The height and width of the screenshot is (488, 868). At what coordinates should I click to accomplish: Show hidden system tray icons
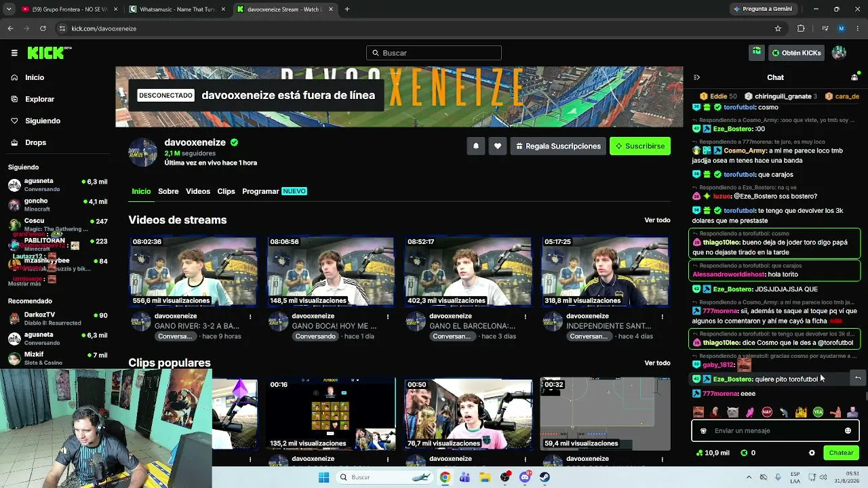point(749,477)
